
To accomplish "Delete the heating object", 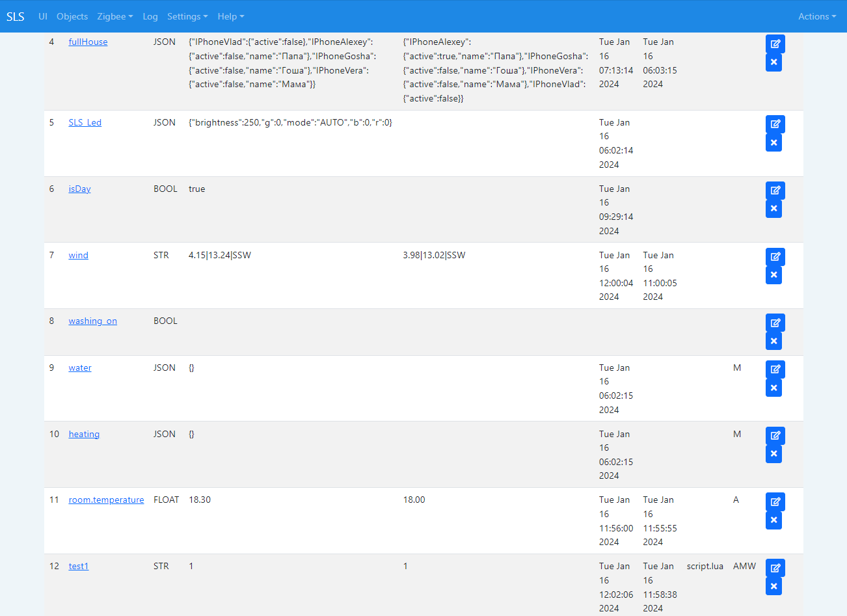I will [x=773, y=454].
